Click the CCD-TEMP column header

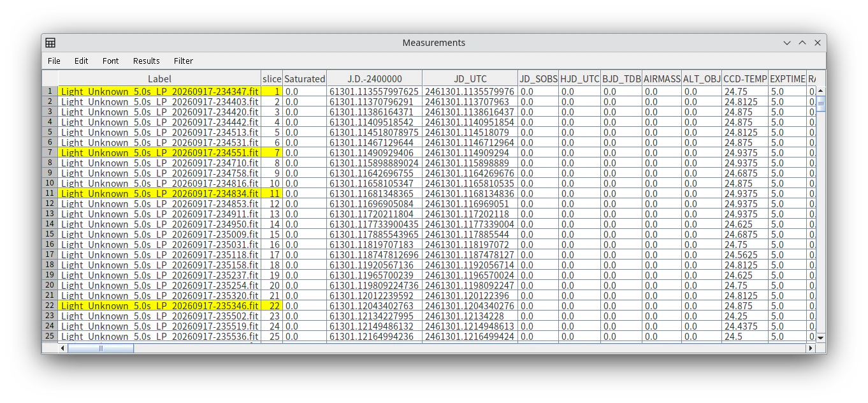745,79
